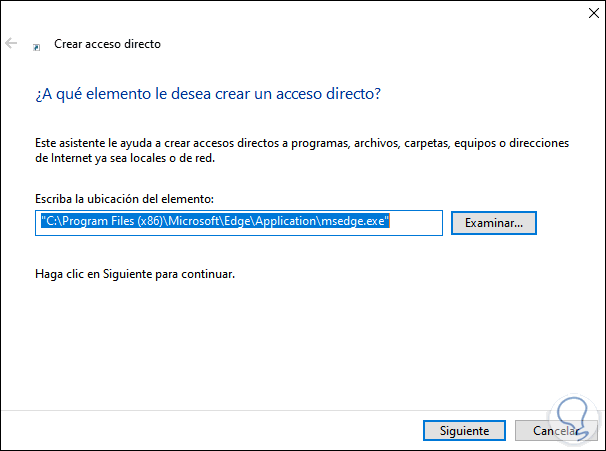This screenshot has height=451, width=606.
Task: Click the 'Este asistente le ayuda' description line
Action: [300, 144]
